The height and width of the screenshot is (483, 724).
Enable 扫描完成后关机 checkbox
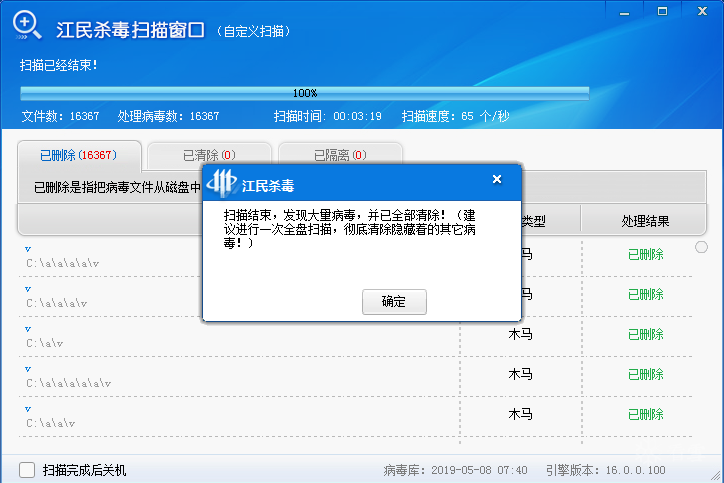point(27,470)
